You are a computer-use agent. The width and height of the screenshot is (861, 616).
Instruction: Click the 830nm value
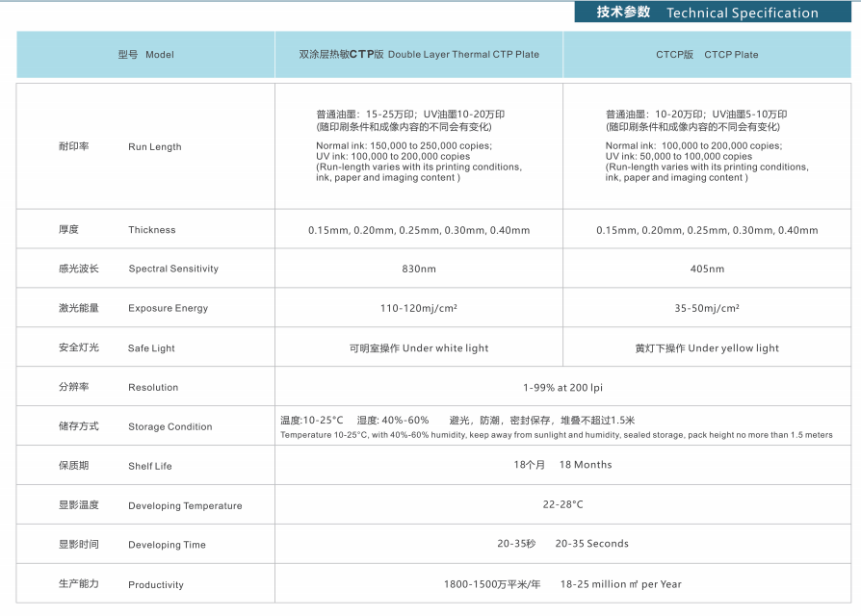(x=419, y=269)
